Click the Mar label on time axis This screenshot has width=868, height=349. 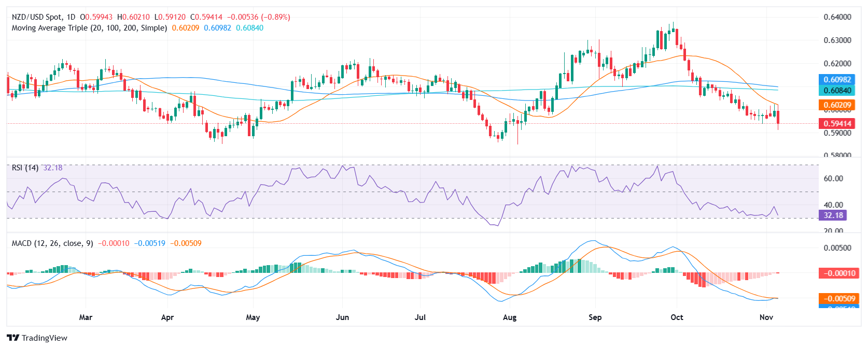click(x=86, y=317)
